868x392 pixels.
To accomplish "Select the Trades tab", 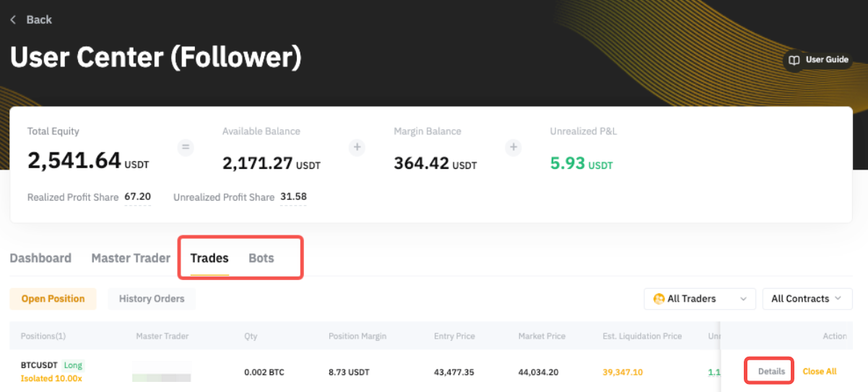I will [x=209, y=258].
